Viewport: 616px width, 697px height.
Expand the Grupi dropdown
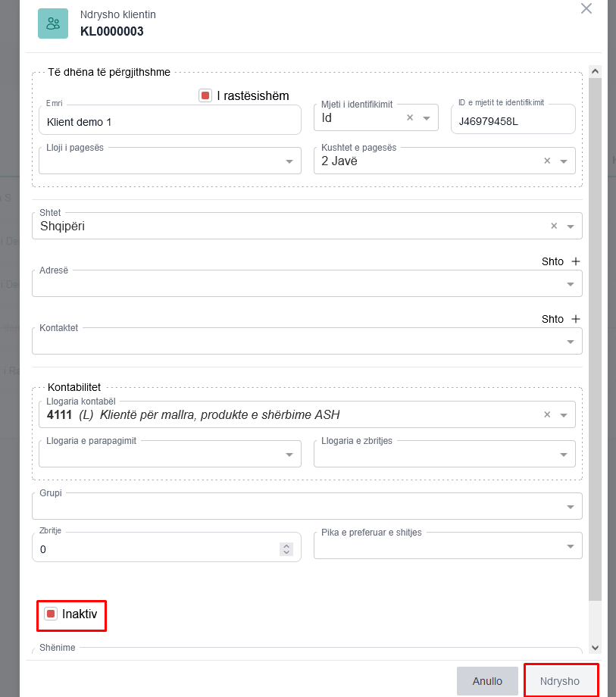coord(571,506)
